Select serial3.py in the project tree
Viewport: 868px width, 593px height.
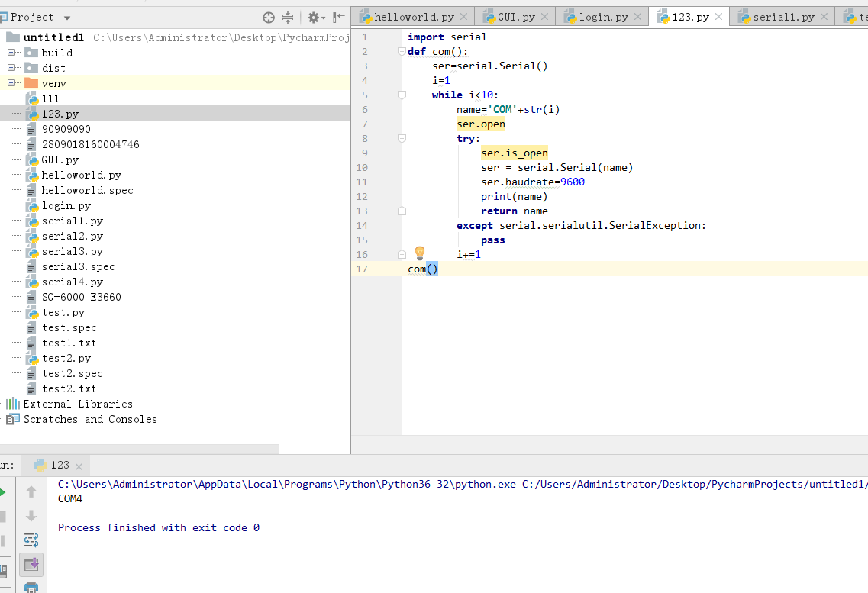[72, 251]
